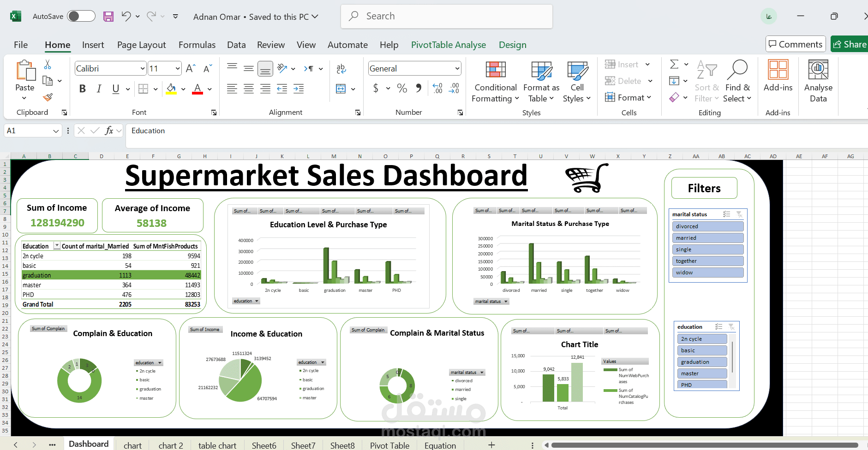Toggle multi-select on marital status slicer
Viewport: 868px width, 450px height.
point(726,214)
